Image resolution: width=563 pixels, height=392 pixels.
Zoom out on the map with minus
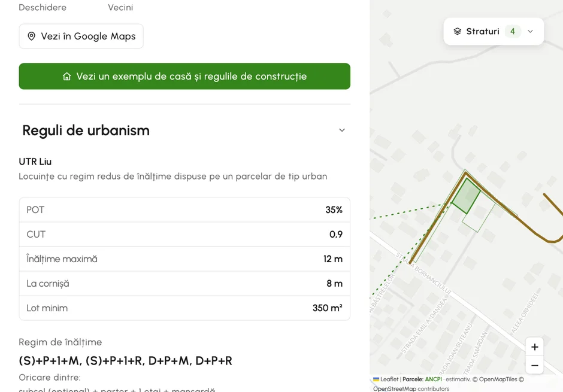coord(535,366)
